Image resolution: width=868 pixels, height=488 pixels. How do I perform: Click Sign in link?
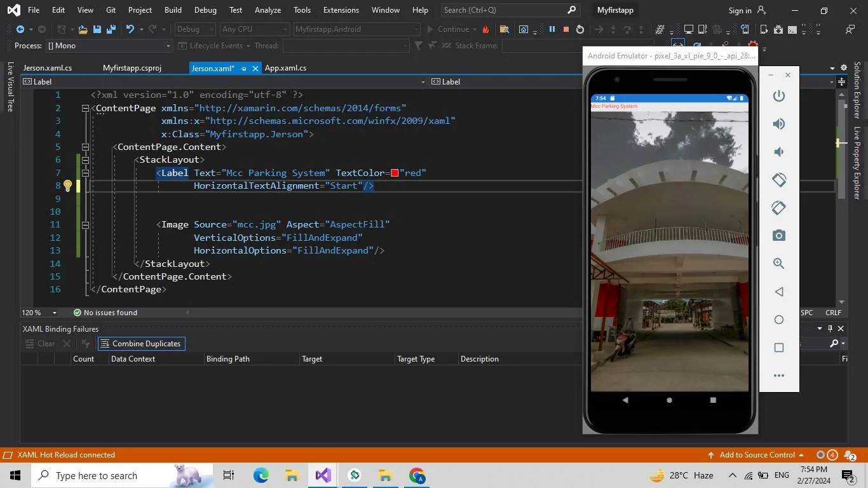(740, 10)
